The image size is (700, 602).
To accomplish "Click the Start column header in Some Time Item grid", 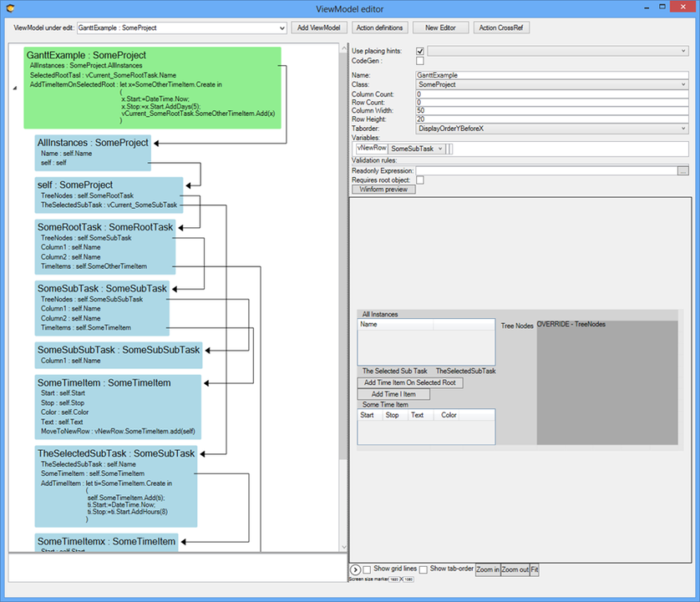I will [x=370, y=415].
